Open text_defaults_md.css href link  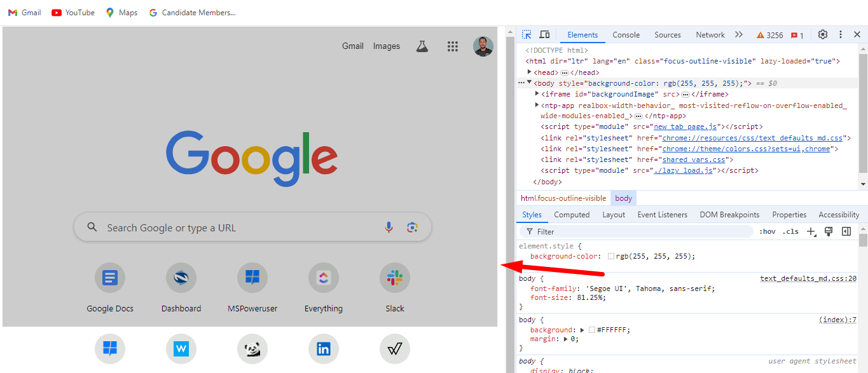752,138
